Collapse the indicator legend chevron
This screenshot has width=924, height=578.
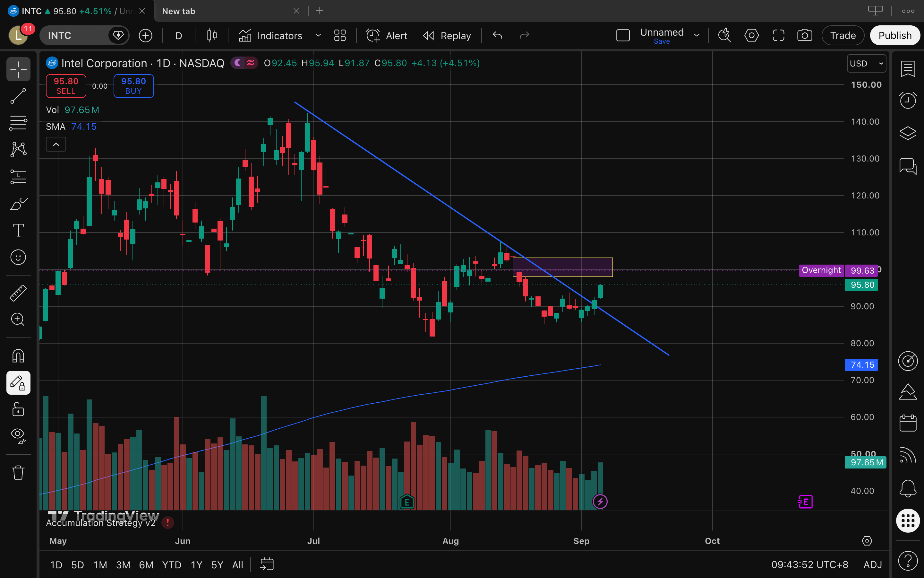56,144
